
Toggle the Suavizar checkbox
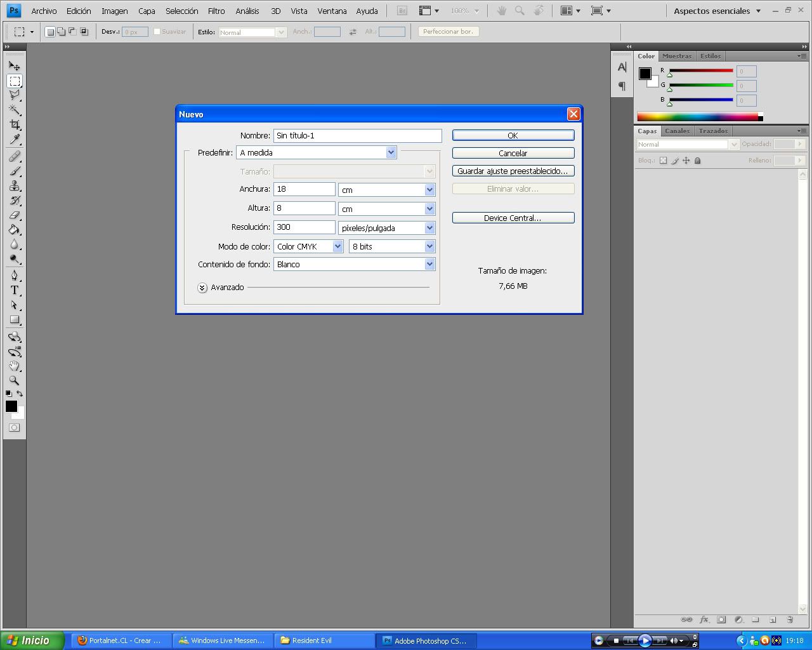[x=157, y=31]
